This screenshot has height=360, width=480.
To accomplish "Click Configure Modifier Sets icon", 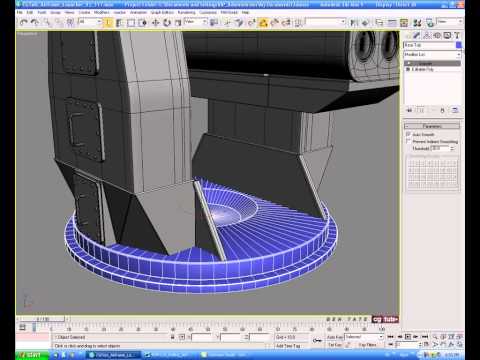I will [x=455, y=110].
